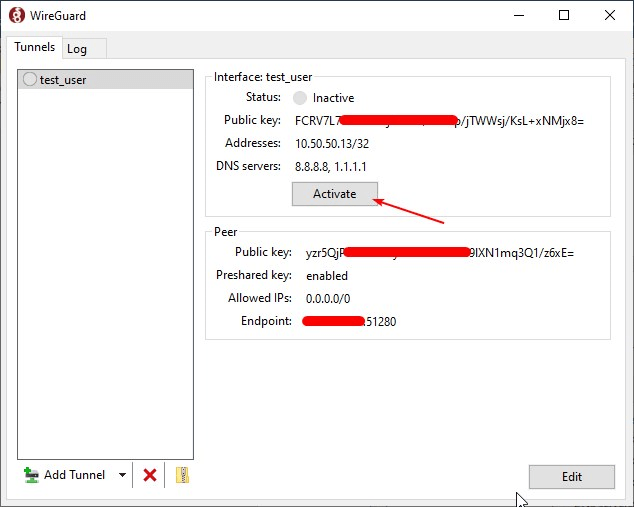The height and width of the screenshot is (507, 634).
Task: Click the interface public key value
Action: pos(439,121)
